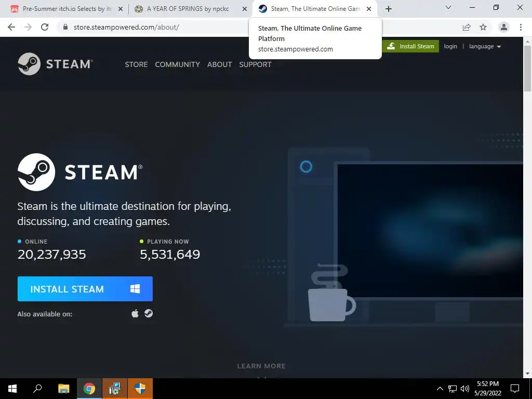Open the Windows Start menu
This screenshot has height=399, width=532.
tap(12, 389)
